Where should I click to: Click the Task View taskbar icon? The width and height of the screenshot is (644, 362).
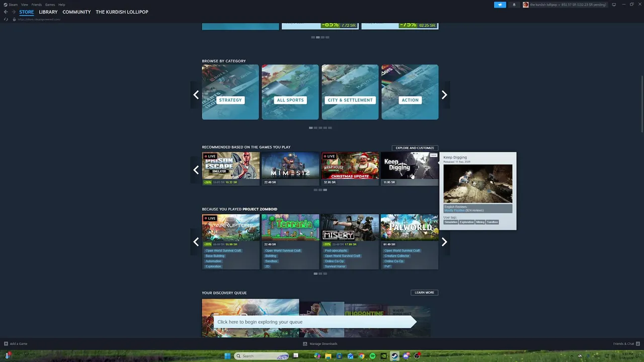[296, 356]
